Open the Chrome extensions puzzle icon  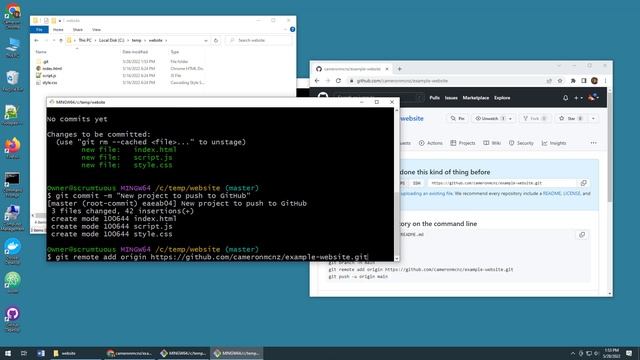click(573, 81)
